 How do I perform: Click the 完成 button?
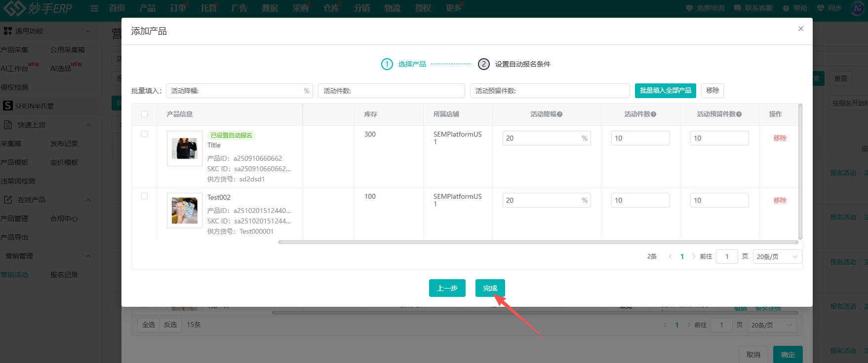point(490,288)
